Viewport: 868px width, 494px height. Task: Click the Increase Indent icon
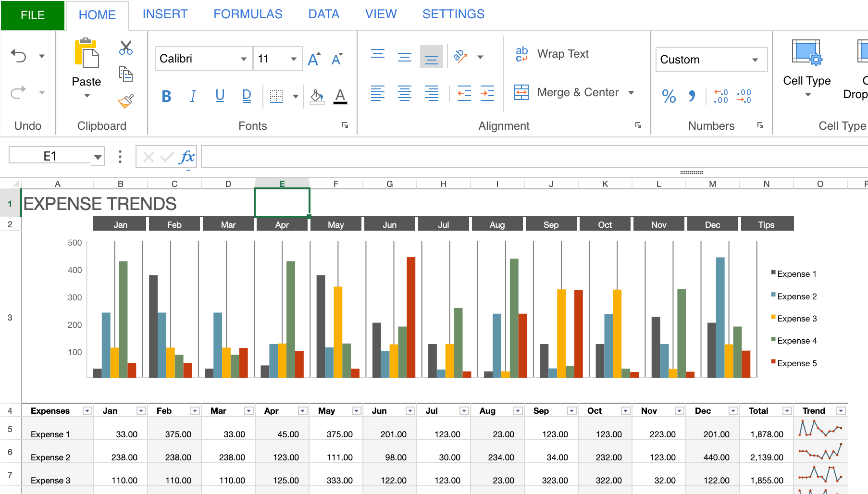click(x=487, y=93)
